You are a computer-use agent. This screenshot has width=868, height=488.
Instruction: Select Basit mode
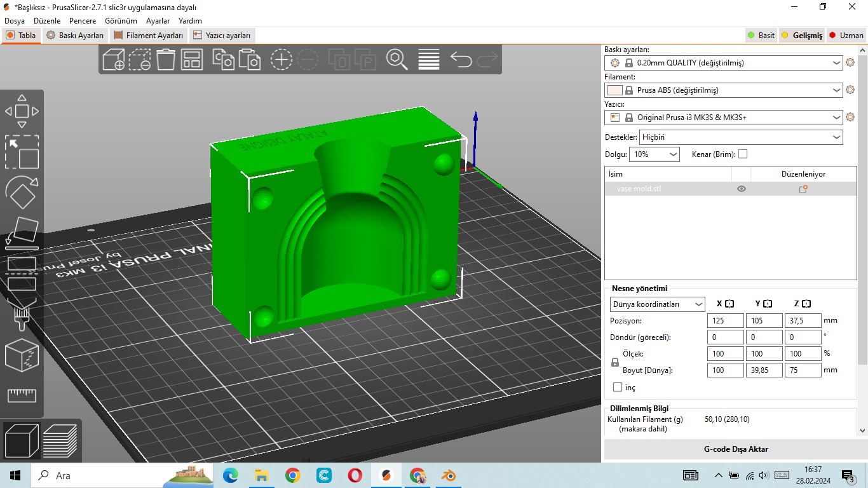pos(761,35)
